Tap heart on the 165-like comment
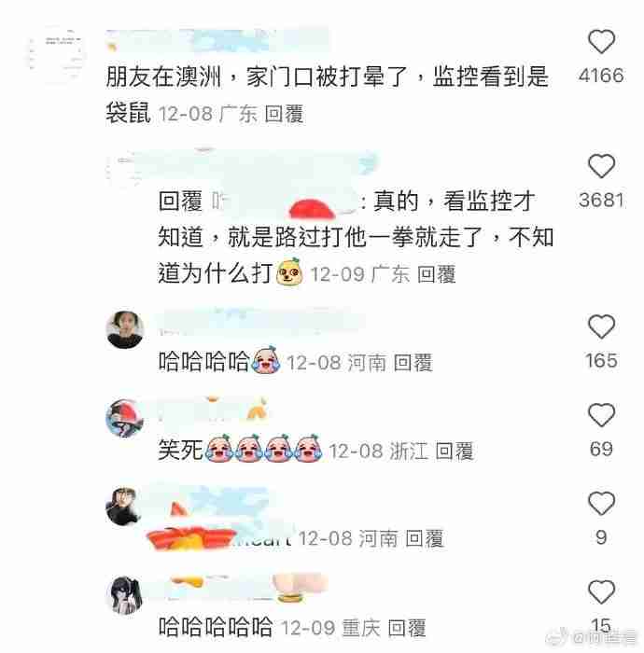Image resolution: width=644 pixels, height=653 pixels. (601, 326)
